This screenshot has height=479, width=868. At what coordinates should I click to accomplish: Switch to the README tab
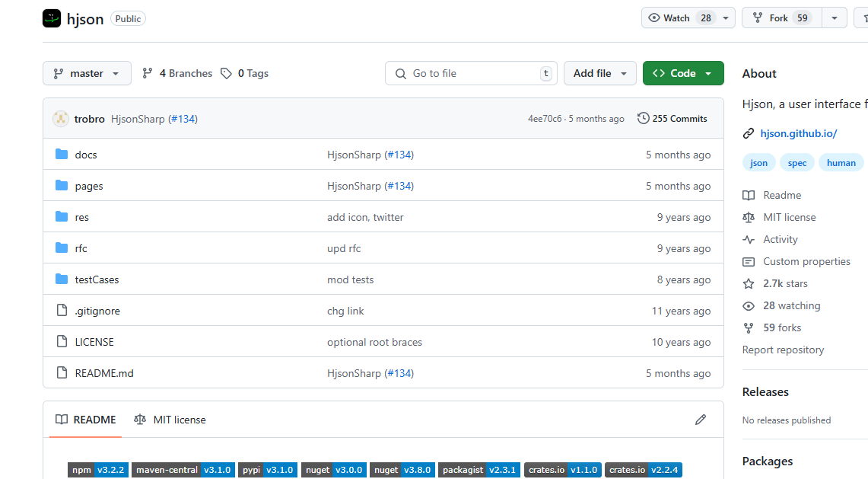[85, 420]
